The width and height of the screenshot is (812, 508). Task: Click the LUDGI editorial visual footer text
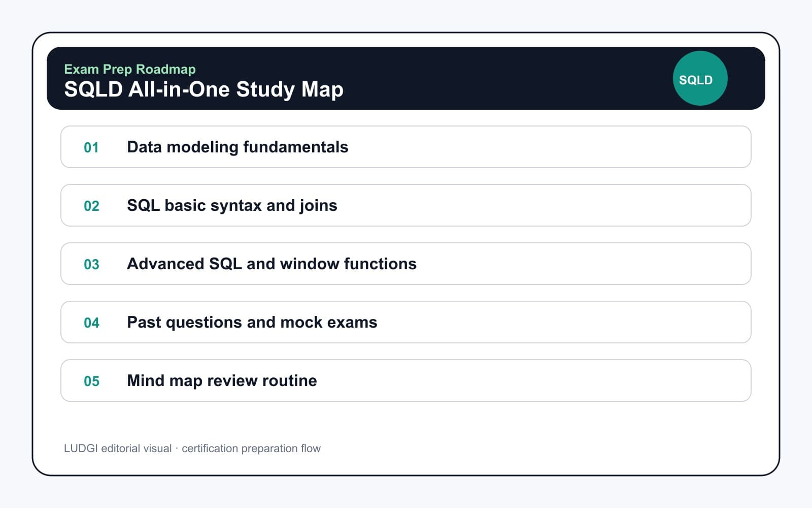pyautogui.click(x=192, y=448)
